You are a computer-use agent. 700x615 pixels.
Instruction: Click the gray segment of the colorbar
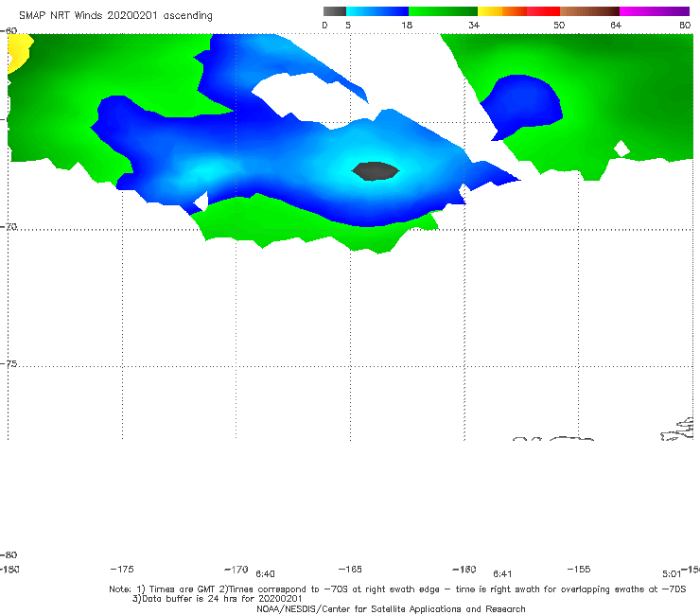coord(335,11)
